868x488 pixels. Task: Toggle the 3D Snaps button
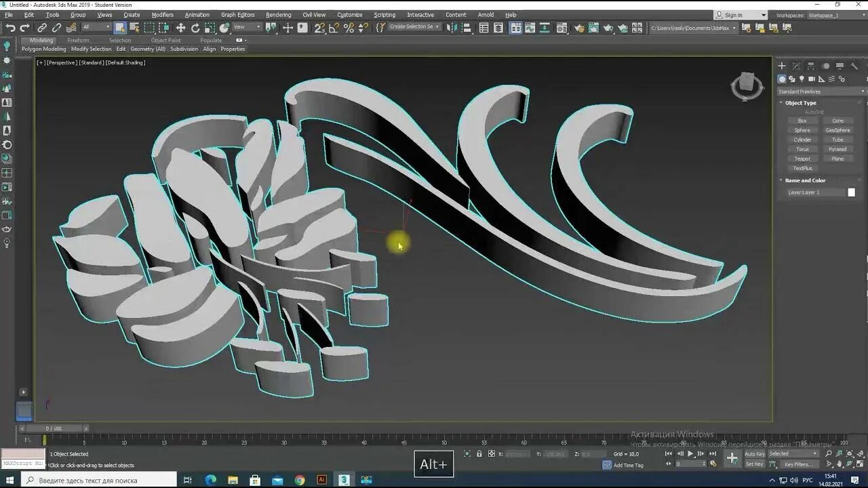tap(319, 28)
